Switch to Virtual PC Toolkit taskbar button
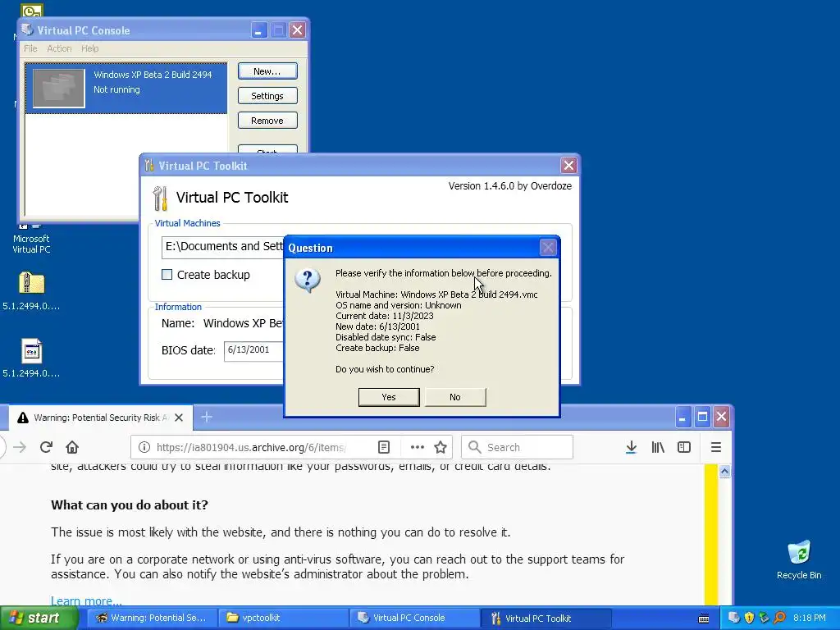 pyautogui.click(x=546, y=618)
